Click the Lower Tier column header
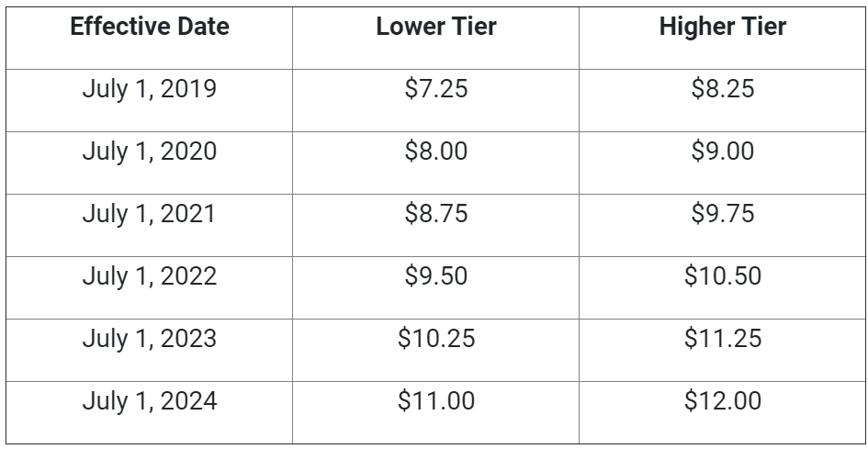Viewport: 868px width, 449px height. click(x=435, y=27)
